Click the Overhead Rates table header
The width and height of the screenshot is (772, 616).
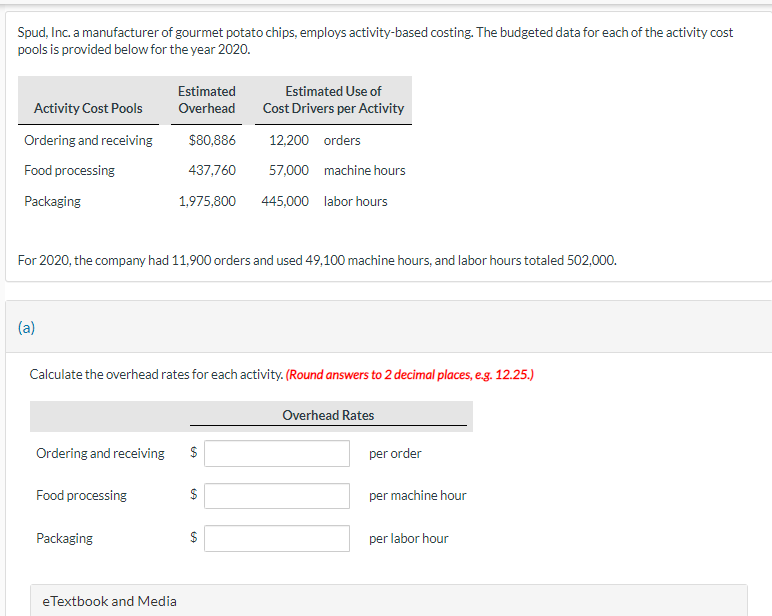328,416
